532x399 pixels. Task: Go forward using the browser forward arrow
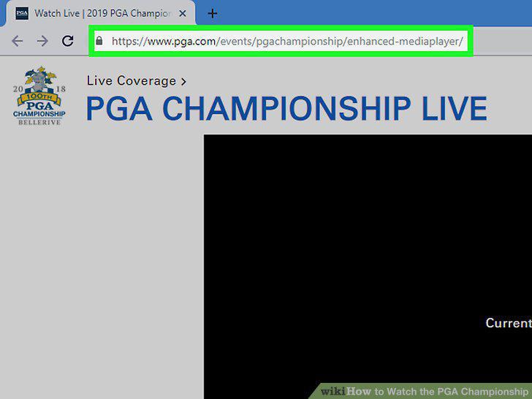click(x=42, y=41)
